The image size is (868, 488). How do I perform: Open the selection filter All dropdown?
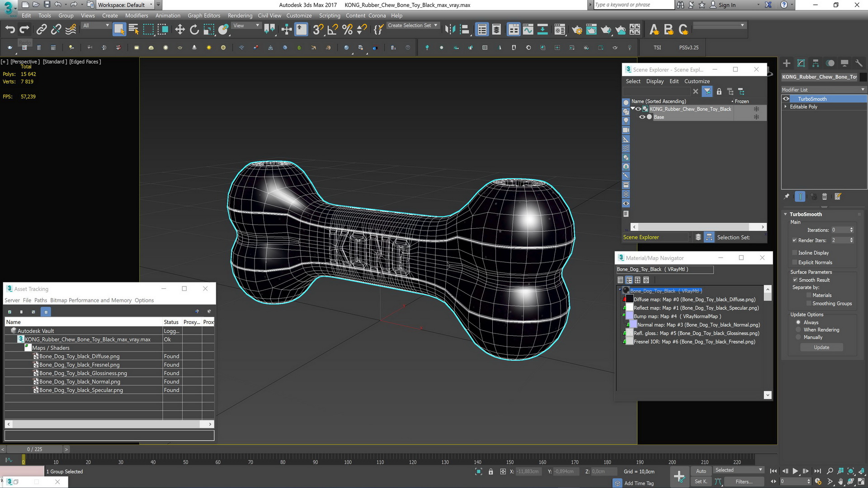96,26
